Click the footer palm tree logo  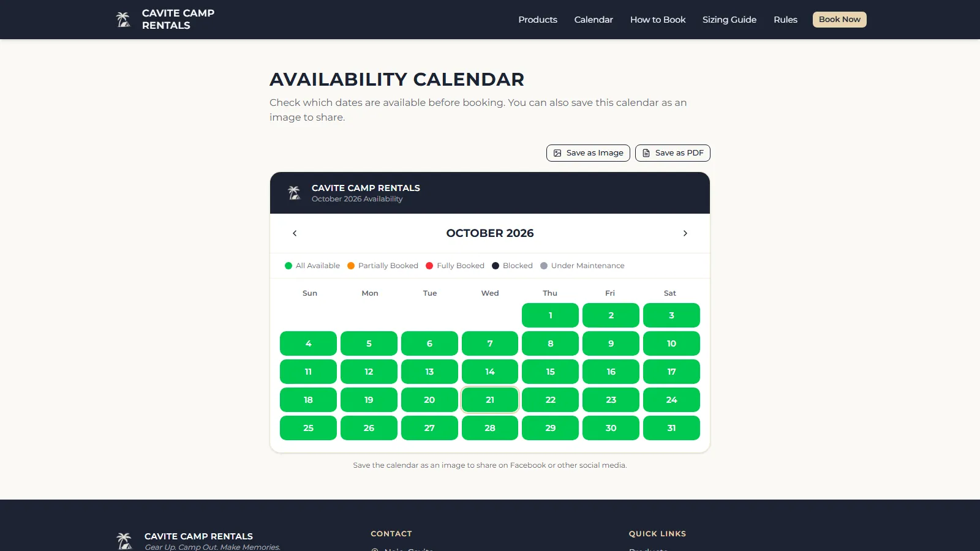point(124,541)
